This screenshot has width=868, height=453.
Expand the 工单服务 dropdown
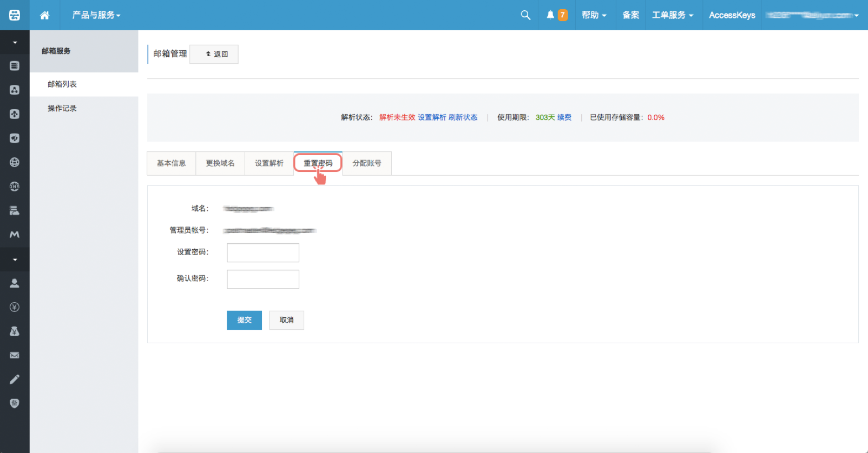(x=672, y=15)
